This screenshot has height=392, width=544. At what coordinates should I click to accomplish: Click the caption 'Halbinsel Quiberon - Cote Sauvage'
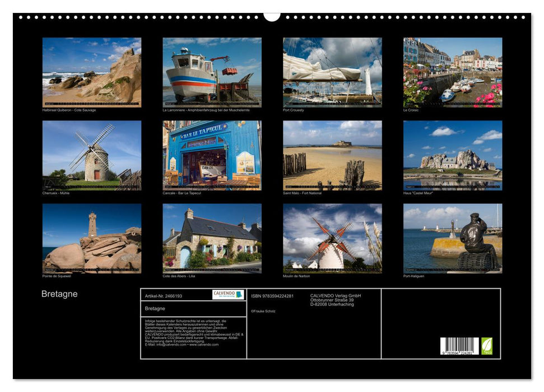point(69,110)
